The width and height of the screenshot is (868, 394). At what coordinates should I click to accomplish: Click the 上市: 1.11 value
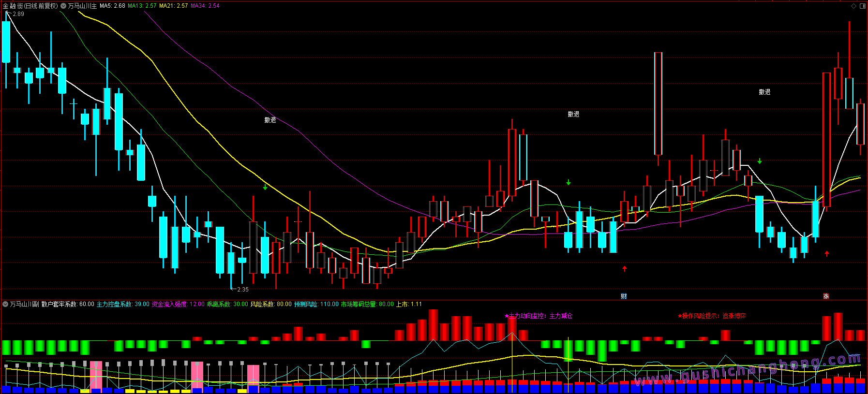tap(409, 304)
